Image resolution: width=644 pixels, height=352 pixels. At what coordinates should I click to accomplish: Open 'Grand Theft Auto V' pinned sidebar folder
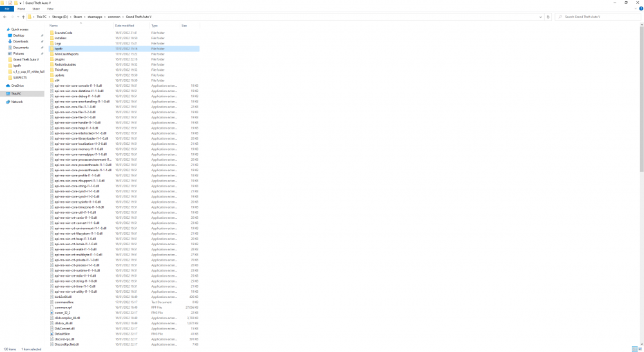pyautogui.click(x=26, y=59)
